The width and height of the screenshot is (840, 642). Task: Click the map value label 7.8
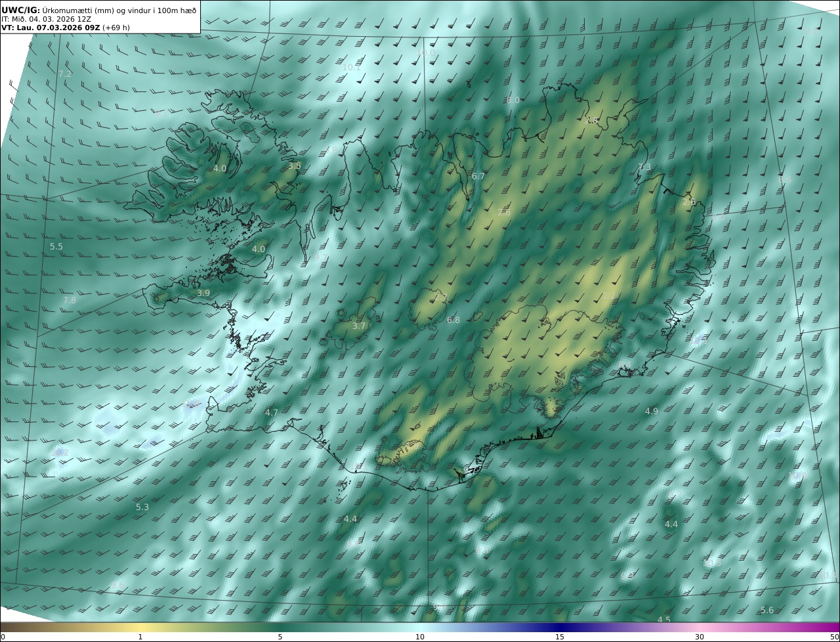pyautogui.click(x=70, y=301)
